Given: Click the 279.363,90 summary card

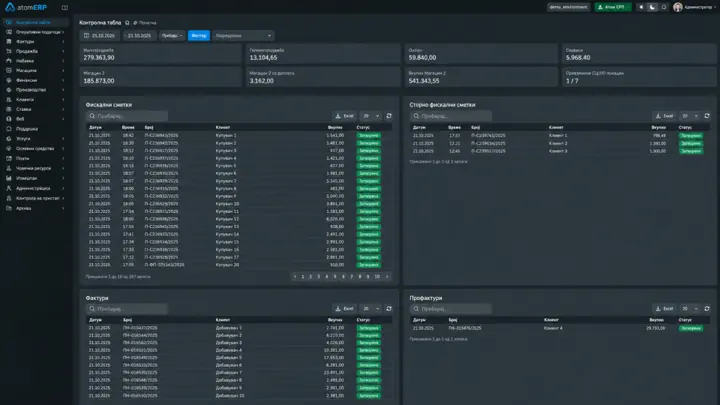Looking at the screenshot, I should tap(161, 54).
